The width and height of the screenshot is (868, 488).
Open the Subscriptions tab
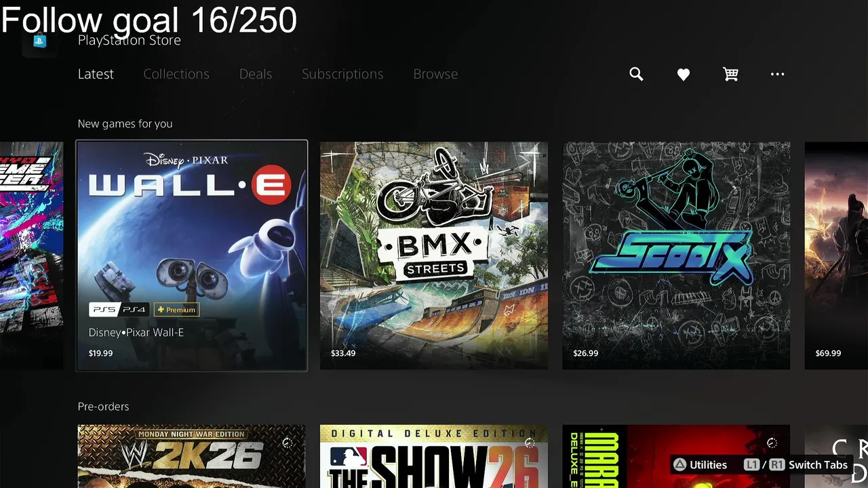point(342,74)
